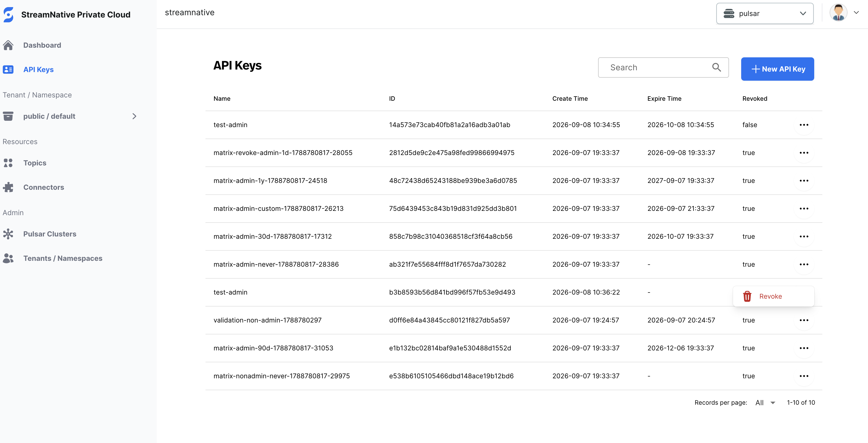Screen dimensions: 868x443
Task: Open actions for matrix-admin-custom row
Action: (x=804, y=209)
